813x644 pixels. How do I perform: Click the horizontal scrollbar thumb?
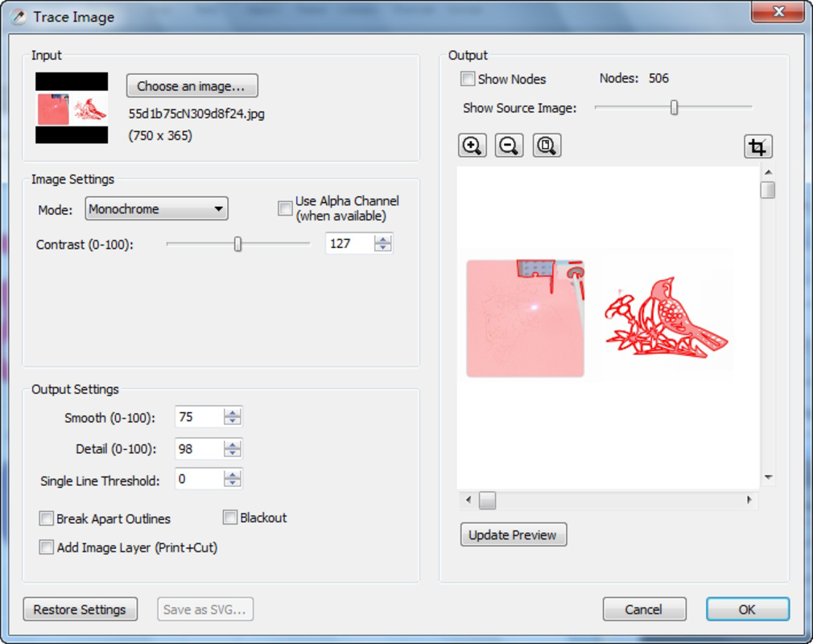pos(487,501)
